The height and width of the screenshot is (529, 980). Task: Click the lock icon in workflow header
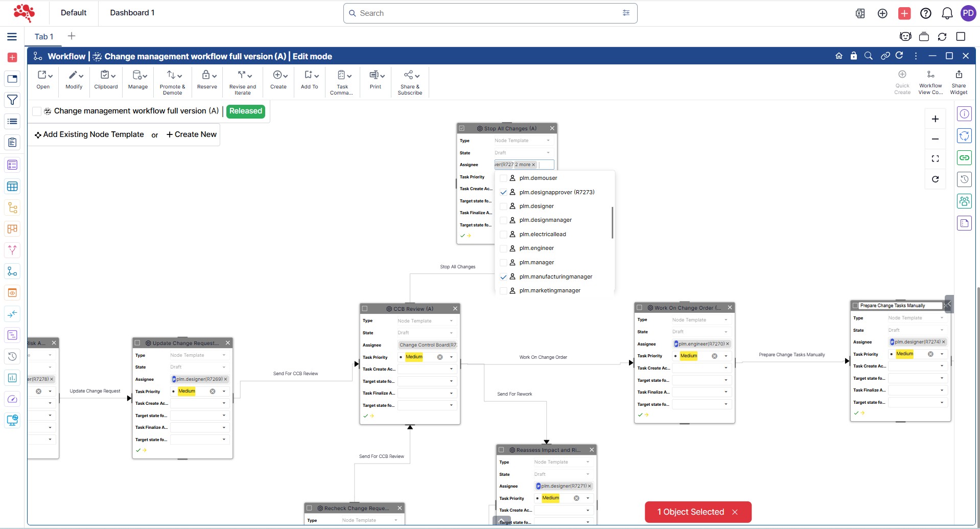coord(853,56)
